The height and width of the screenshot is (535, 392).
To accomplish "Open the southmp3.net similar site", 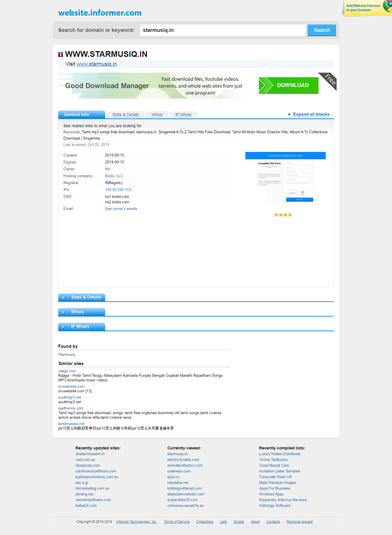I will (69, 397).
